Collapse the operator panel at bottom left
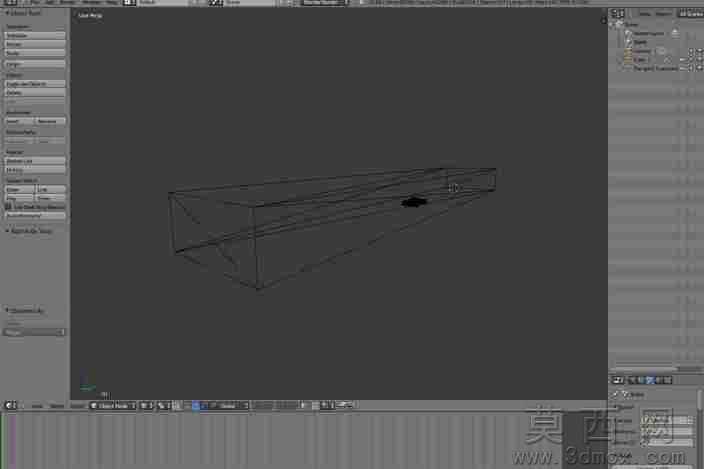The image size is (704, 469). pyautogui.click(x=7, y=310)
